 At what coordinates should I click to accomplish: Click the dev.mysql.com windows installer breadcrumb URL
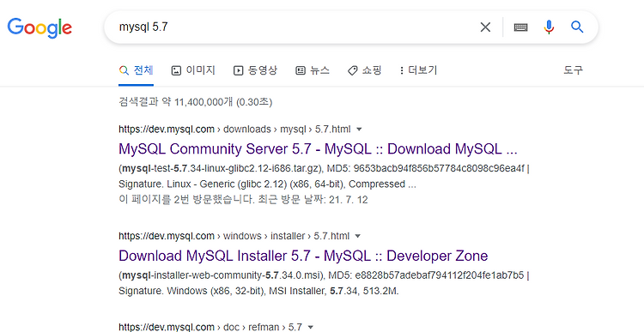tap(234, 236)
